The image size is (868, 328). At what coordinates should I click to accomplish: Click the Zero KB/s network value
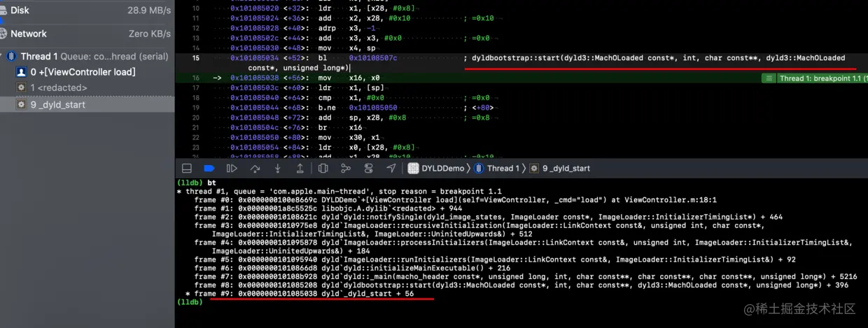[150, 34]
